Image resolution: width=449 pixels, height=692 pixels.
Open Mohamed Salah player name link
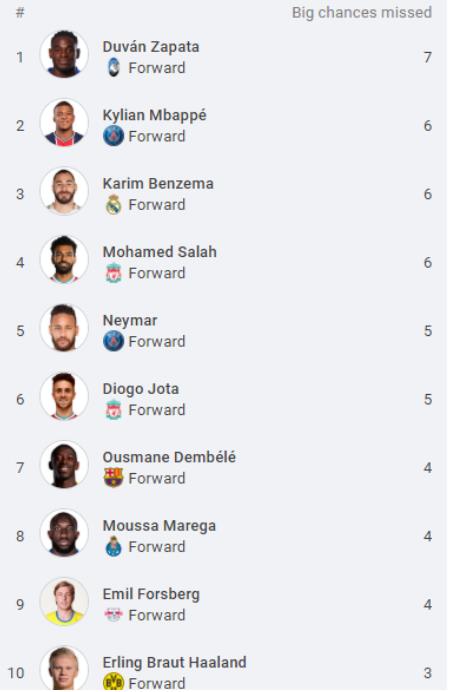[160, 252]
